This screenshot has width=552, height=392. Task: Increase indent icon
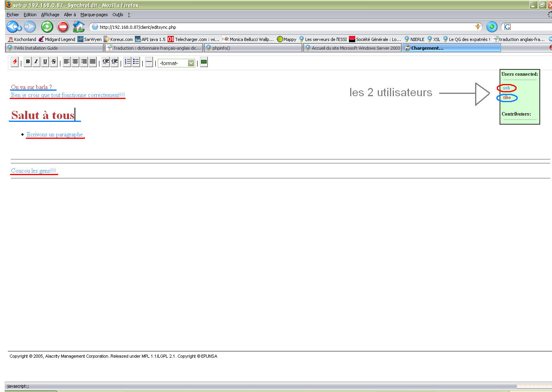coord(114,62)
